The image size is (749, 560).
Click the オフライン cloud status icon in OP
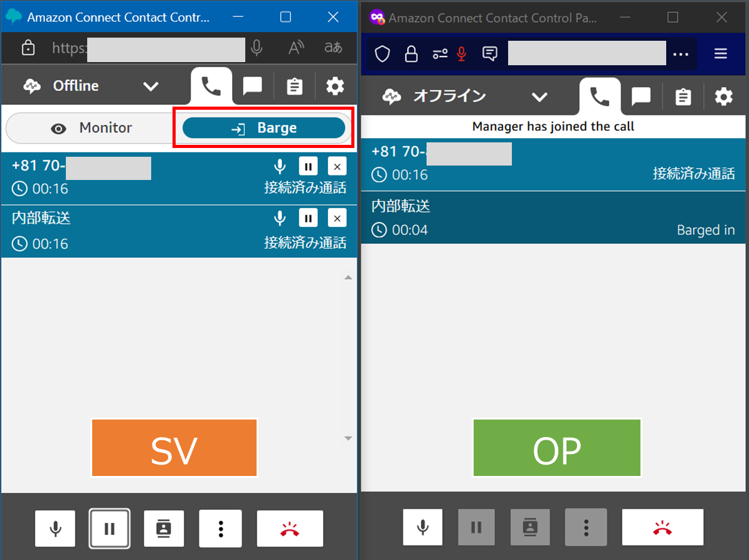(x=391, y=97)
